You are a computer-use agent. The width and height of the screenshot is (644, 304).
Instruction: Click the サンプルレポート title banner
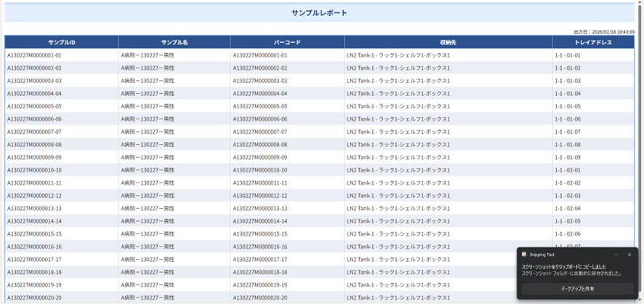(319, 13)
